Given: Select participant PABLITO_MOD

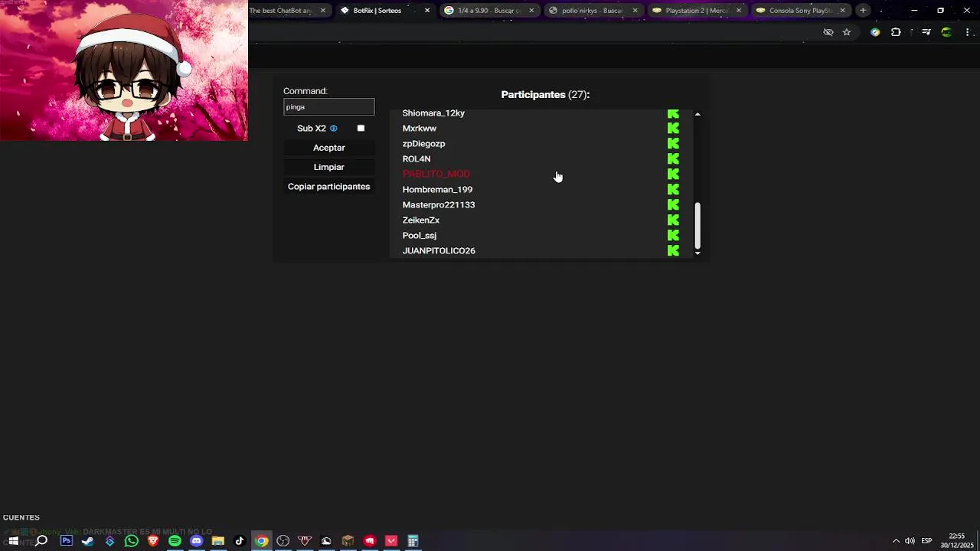Looking at the screenshot, I should [436, 174].
